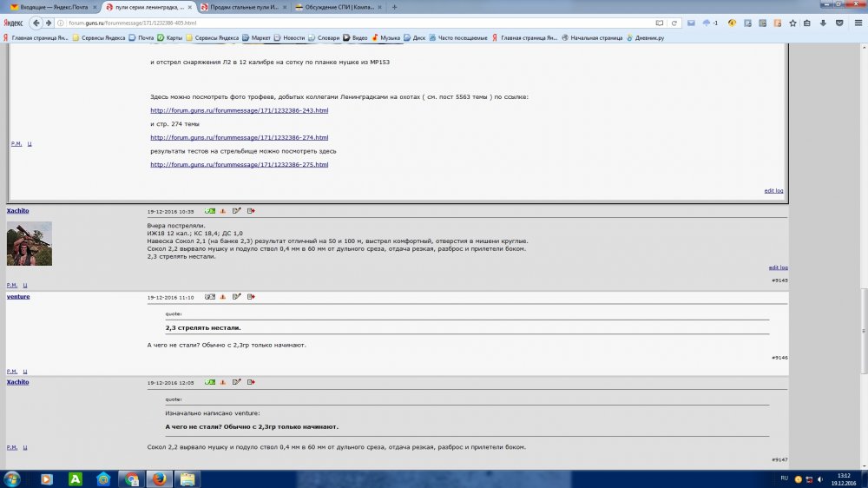Image resolution: width=868 pixels, height=488 pixels.
Task: Click the Xachito avatar image
Action: (x=30, y=243)
